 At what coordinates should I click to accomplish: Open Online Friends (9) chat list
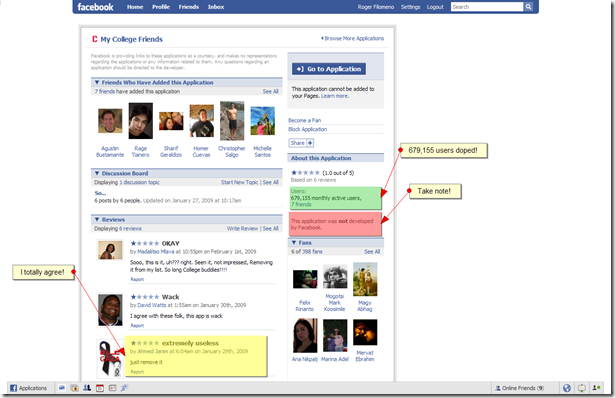(519, 388)
